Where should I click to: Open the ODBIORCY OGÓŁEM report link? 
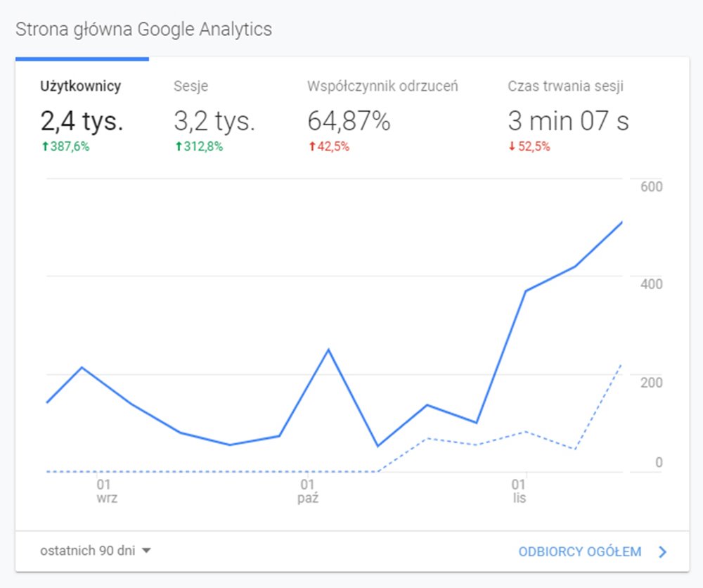coord(579,552)
